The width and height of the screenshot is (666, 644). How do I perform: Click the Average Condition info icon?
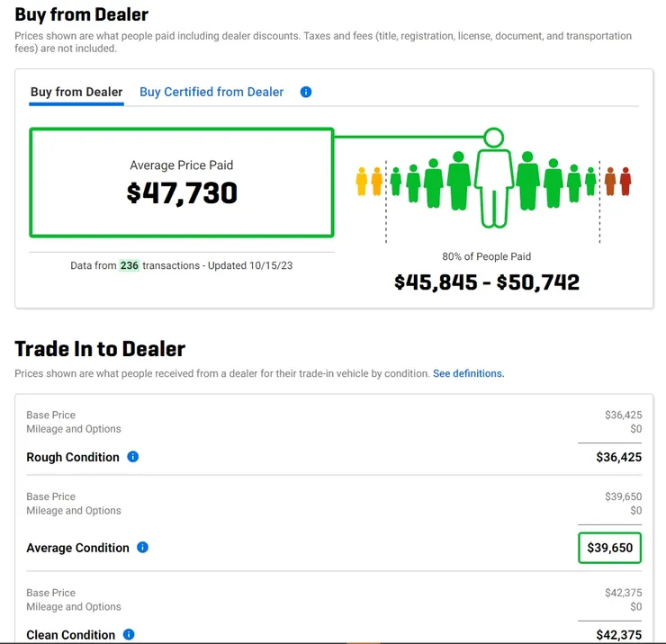click(x=143, y=548)
